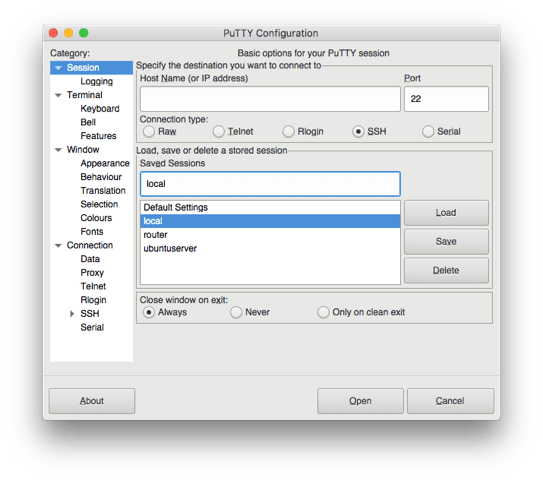Image resolution: width=543 pixels, height=481 pixels.
Task: Collapse the Terminal category triangle
Action: (x=58, y=95)
